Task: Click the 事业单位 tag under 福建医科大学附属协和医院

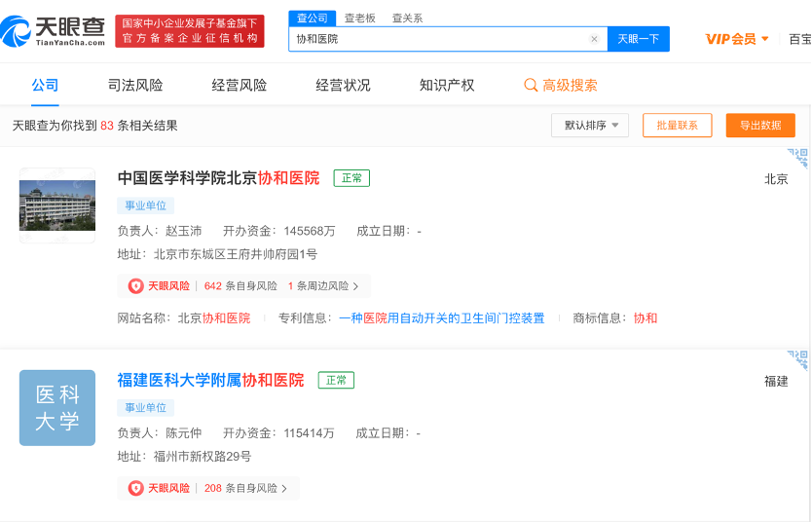Action: (145, 407)
